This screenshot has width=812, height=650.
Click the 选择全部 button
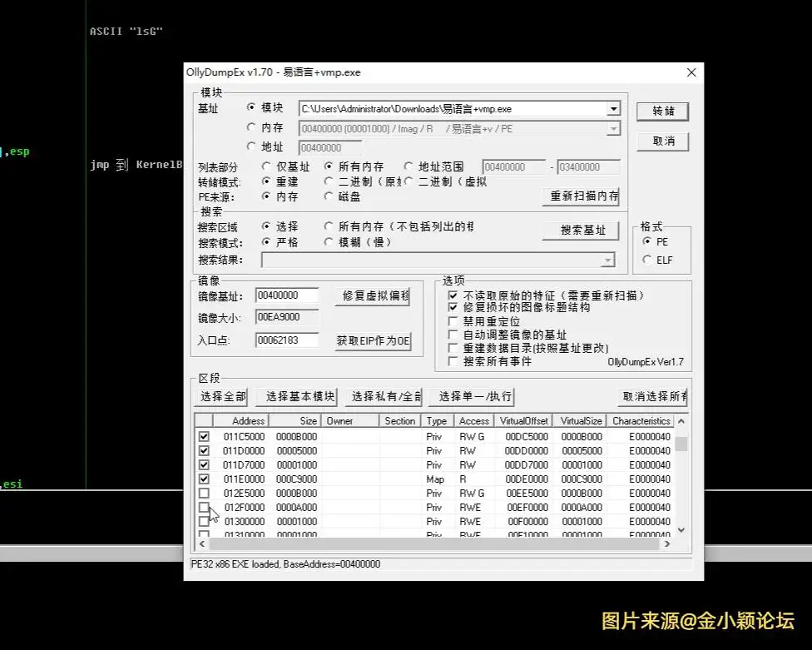pos(220,396)
